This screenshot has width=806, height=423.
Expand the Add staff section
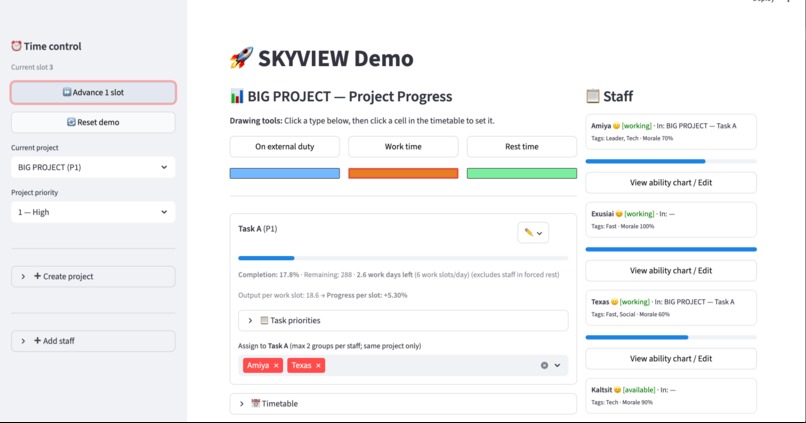click(93, 341)
